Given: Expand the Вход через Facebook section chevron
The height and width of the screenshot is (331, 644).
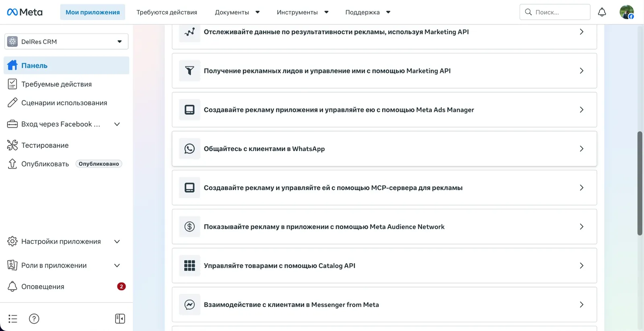Looking at the screenshot, I should [x=117, y=124].
